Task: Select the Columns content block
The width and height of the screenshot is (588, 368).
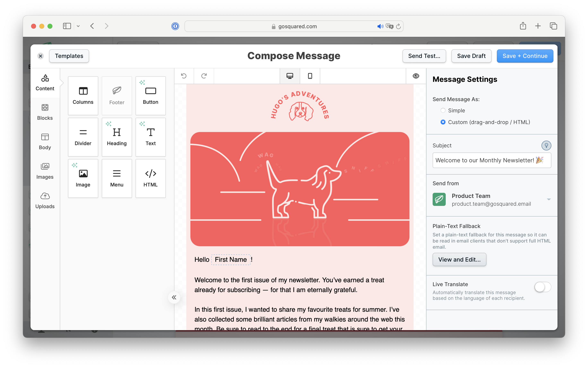Action: [x=83, y=96]
